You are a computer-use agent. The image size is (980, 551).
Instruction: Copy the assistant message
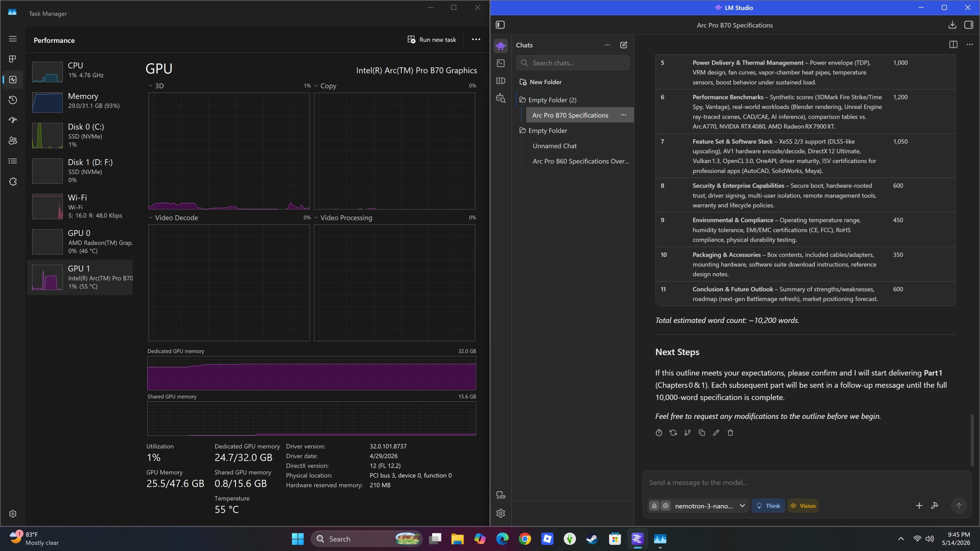pos(702,432)
